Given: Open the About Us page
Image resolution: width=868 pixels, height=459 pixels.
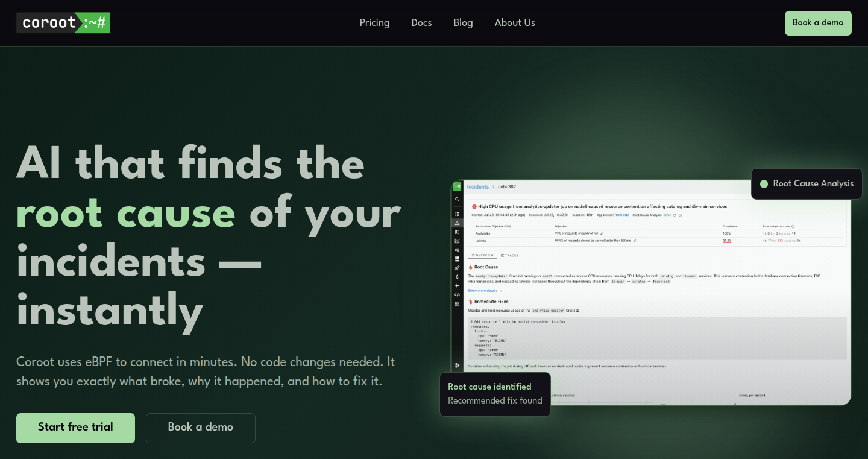Looking at the screenshot, I should coord(515,23).
